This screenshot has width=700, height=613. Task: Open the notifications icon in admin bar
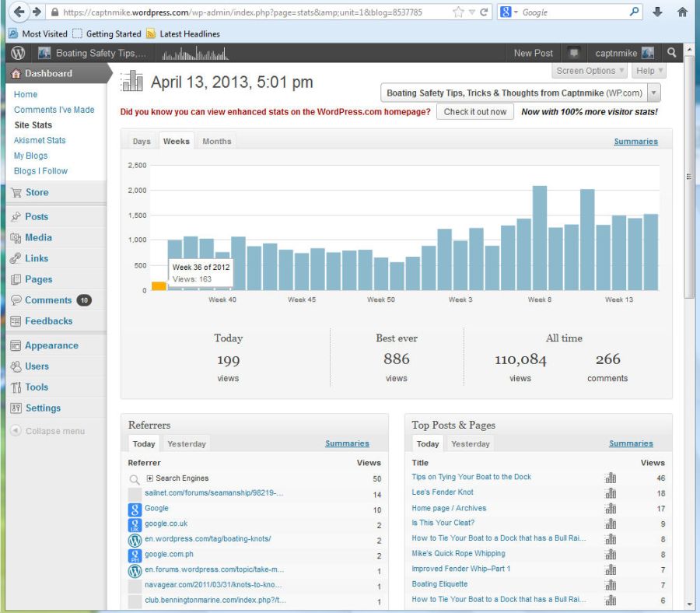[x=574, y=53]
